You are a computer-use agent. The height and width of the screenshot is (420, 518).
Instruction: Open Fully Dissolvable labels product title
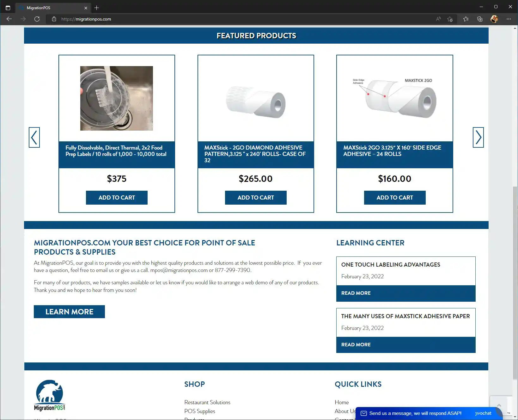[x=116, y=151]
